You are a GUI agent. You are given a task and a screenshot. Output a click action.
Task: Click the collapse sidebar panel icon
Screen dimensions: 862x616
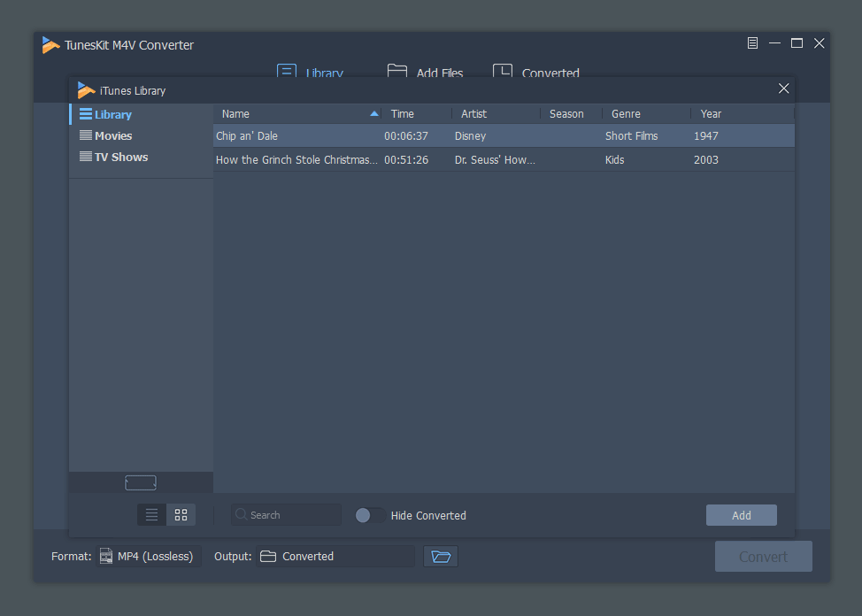click(x=141, y=482)
